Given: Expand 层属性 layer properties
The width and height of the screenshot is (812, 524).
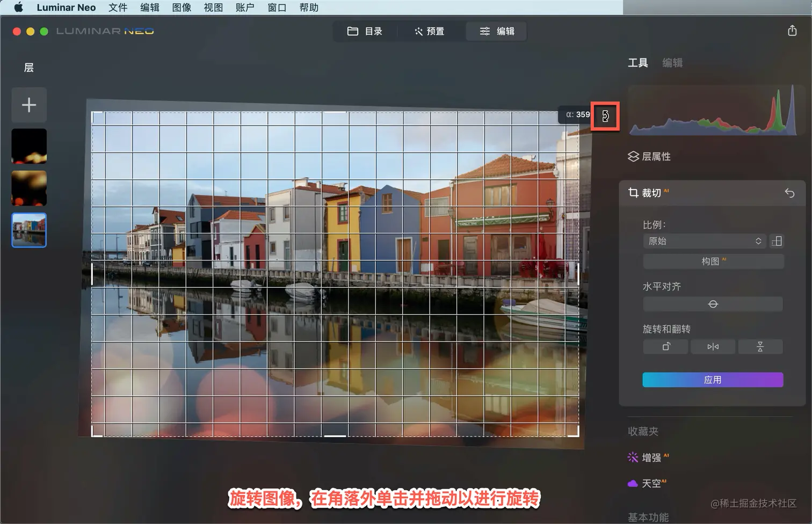Looking at the screenshot, I should coord(649,156).
